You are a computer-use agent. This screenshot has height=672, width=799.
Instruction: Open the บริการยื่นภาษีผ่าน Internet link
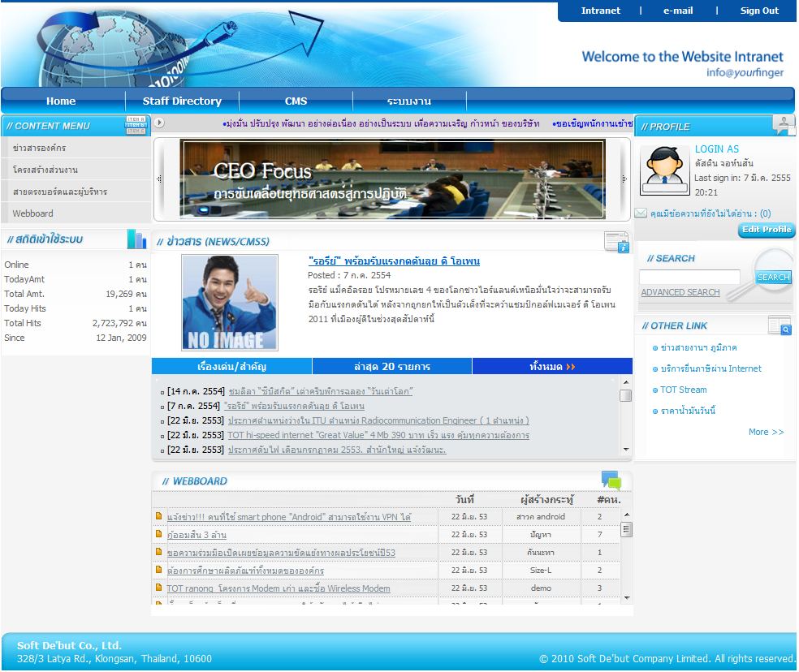coord(710,368)
